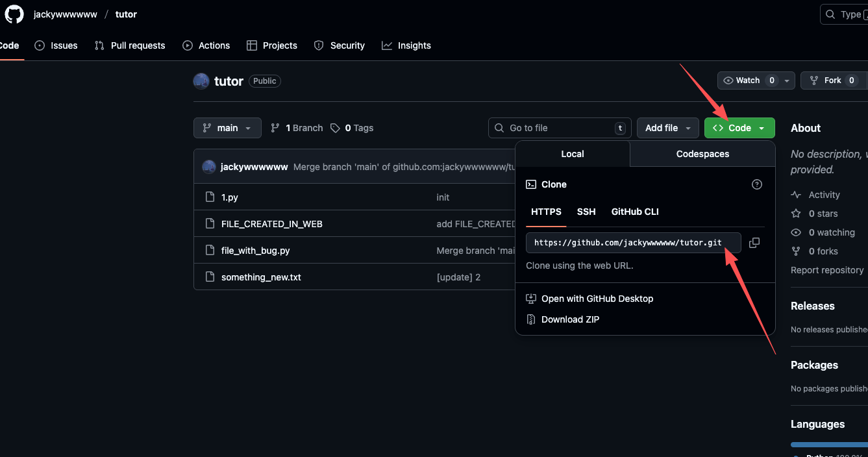Click the jackywwwwww avatar in commit row

coord(209,167)
